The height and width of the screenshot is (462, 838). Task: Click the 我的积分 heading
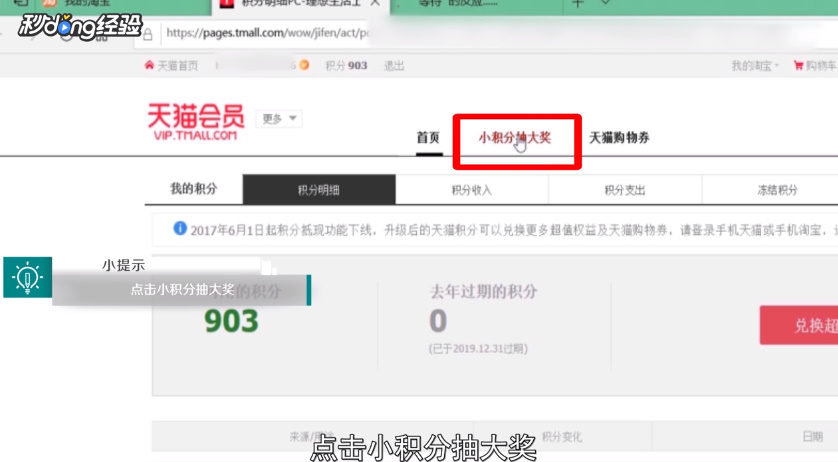point(193,189)
